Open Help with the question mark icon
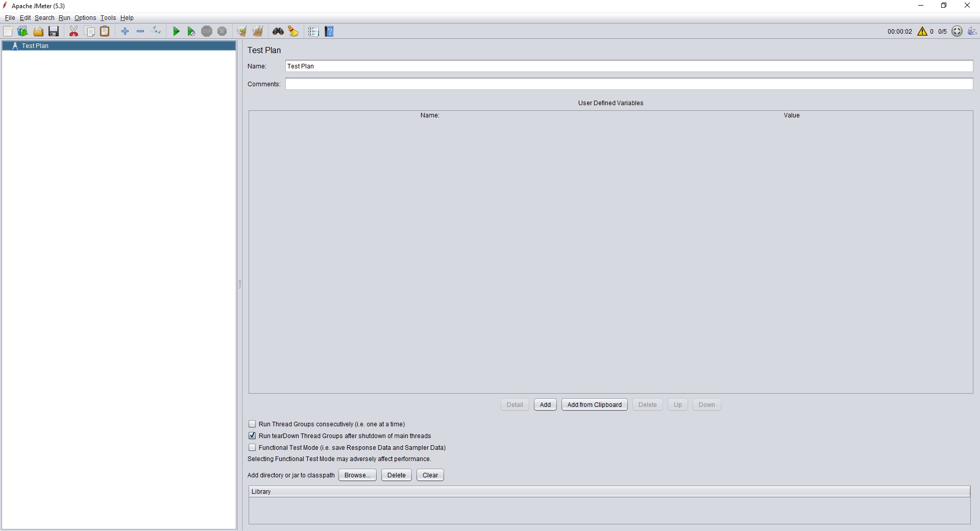The image size is (980, 531). coord(329,31)
